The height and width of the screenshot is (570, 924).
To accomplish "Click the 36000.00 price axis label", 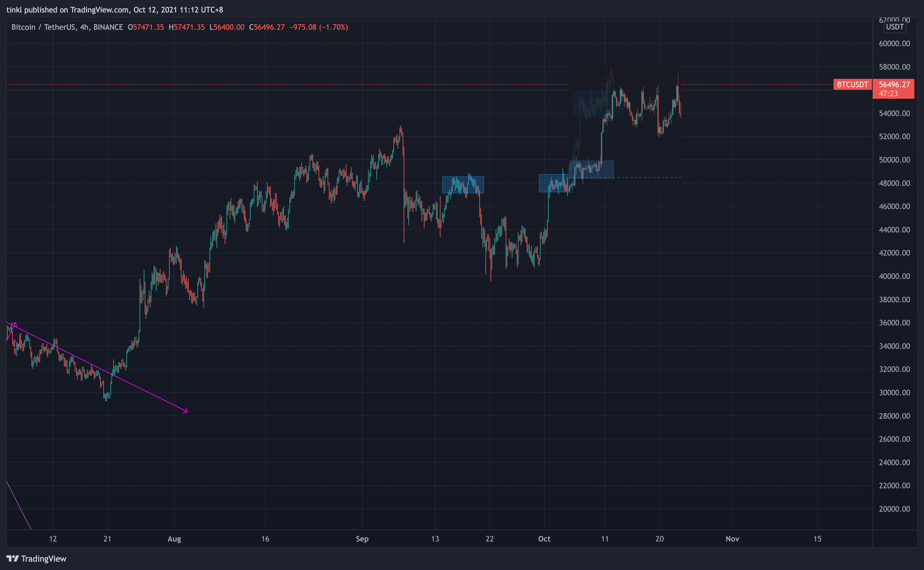I will [x=894, y=323].
